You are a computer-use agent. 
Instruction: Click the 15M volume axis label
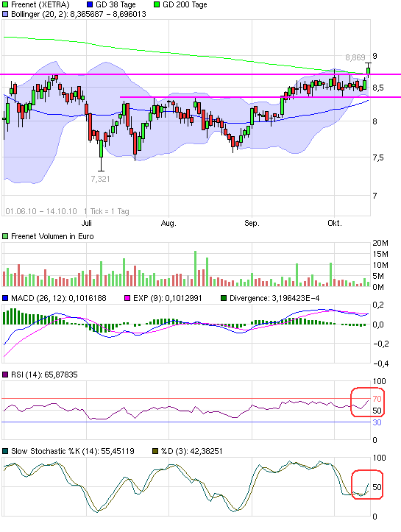(x=380, y=254)
